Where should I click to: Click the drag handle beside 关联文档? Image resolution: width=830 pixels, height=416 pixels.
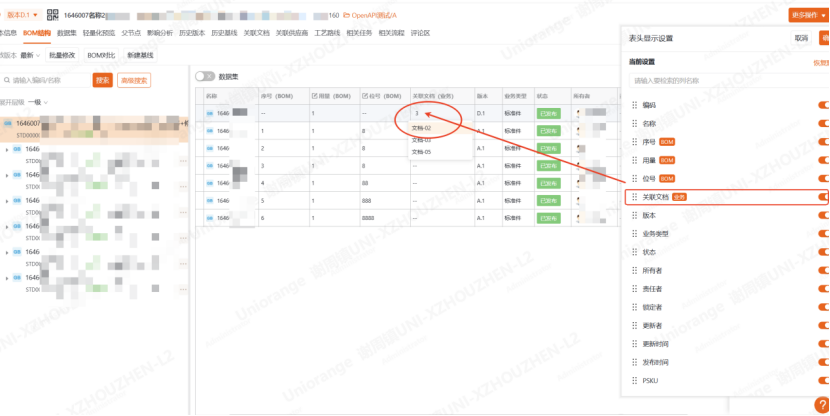(x=634, y=197)
